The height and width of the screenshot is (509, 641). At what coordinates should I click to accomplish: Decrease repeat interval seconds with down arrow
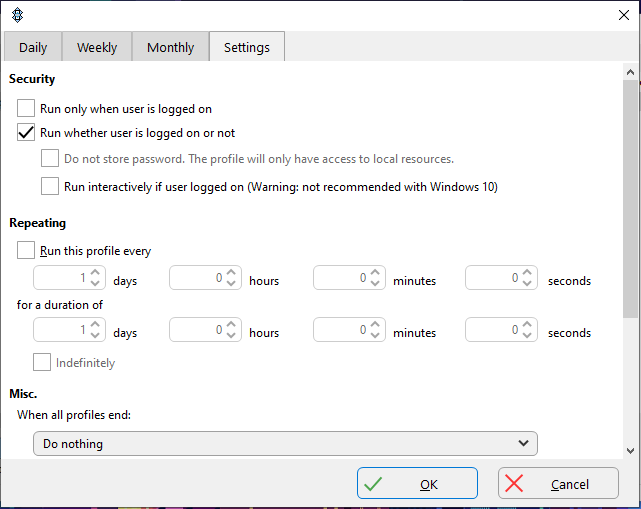527,283
